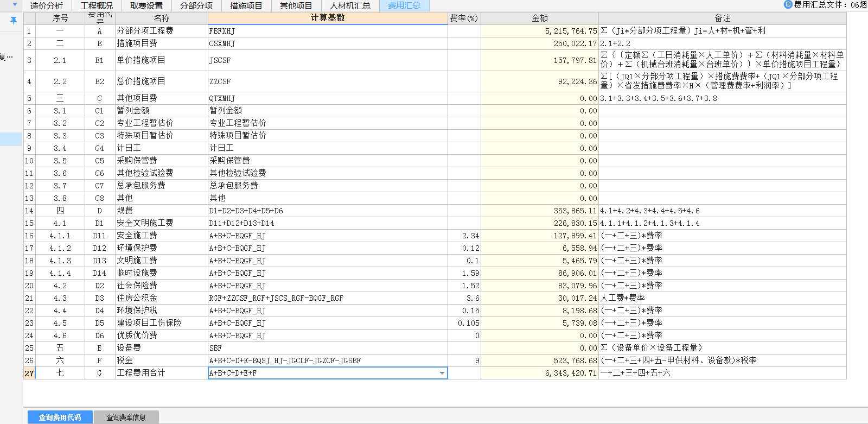Select 分部分项工程费 name cell

pyautogui.click(x=162, y=31)
